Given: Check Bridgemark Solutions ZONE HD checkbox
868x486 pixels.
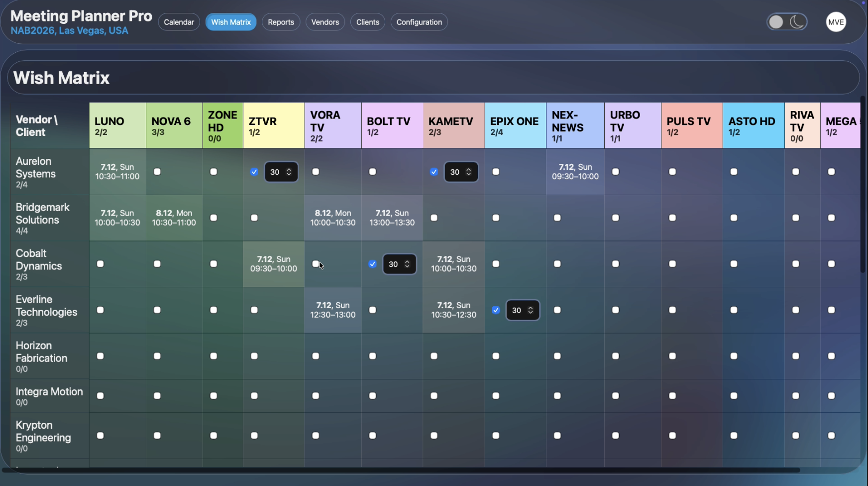Looking at the screenshot, I should point(214,218).
